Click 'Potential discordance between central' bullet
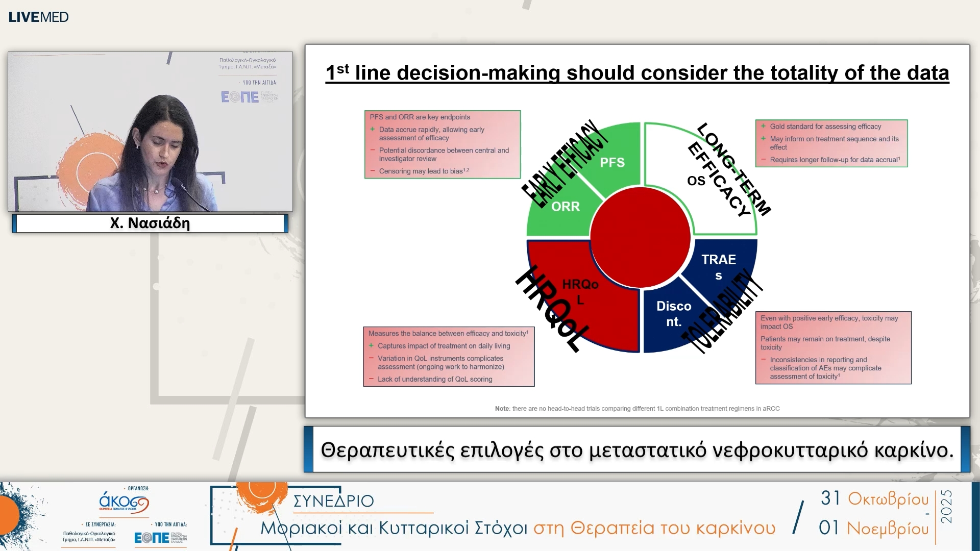This screenshot has width=980, height=551. [x=444, y=155]
